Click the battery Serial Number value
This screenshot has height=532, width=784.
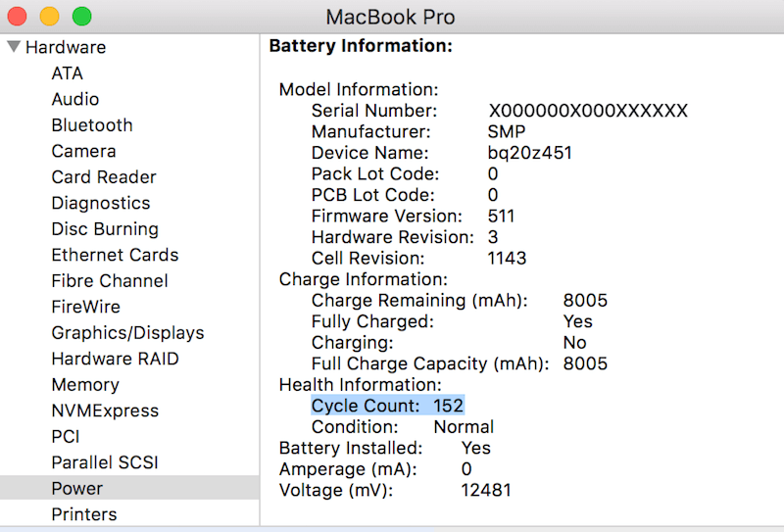(x=588, y=111)
